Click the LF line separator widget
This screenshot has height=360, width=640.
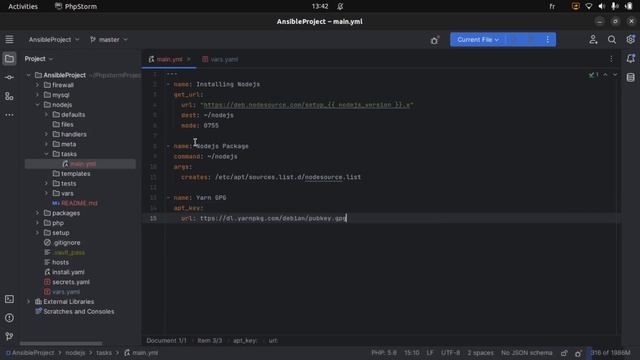pos(430,353)
